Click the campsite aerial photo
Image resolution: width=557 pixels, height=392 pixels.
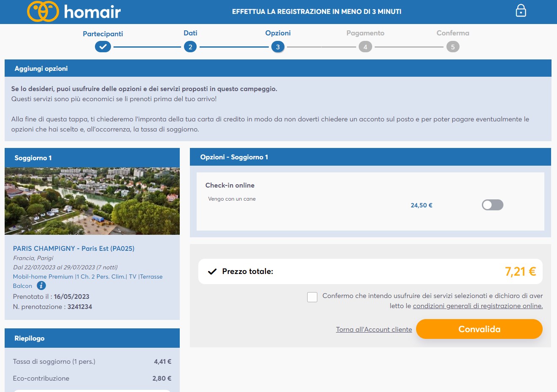[x=92, y=201]
